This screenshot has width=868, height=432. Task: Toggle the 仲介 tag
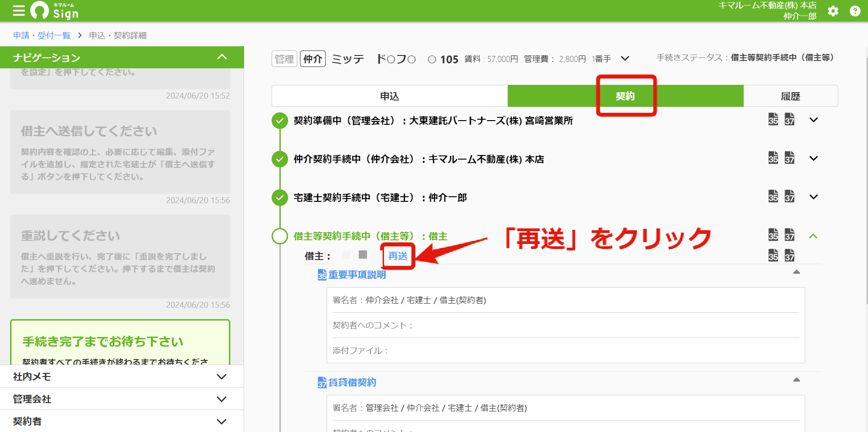click(x=313, y=59)
